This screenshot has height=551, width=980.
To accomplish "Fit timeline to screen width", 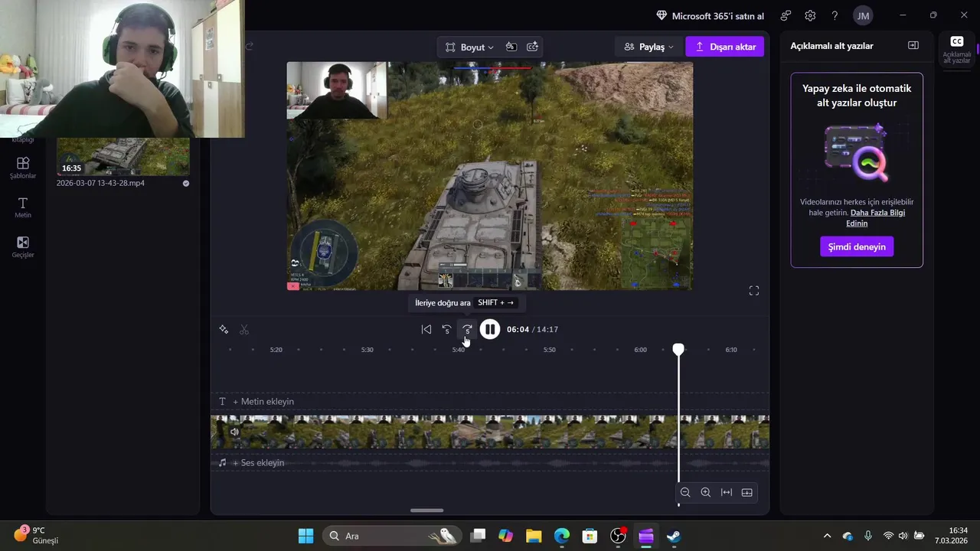I will [x=727, y=492].
